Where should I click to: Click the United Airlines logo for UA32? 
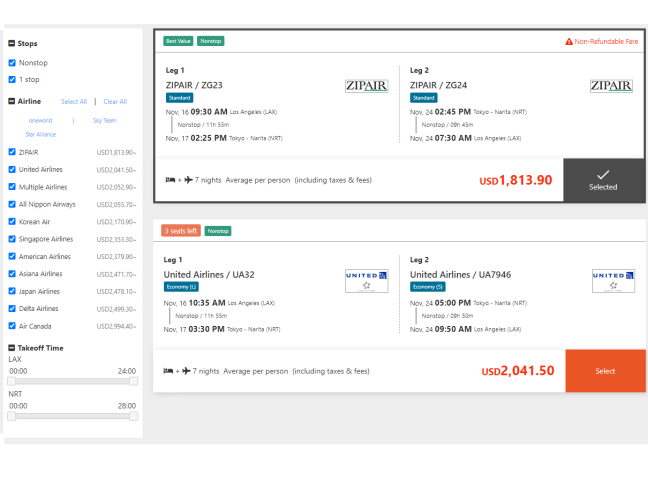point(367,280)
